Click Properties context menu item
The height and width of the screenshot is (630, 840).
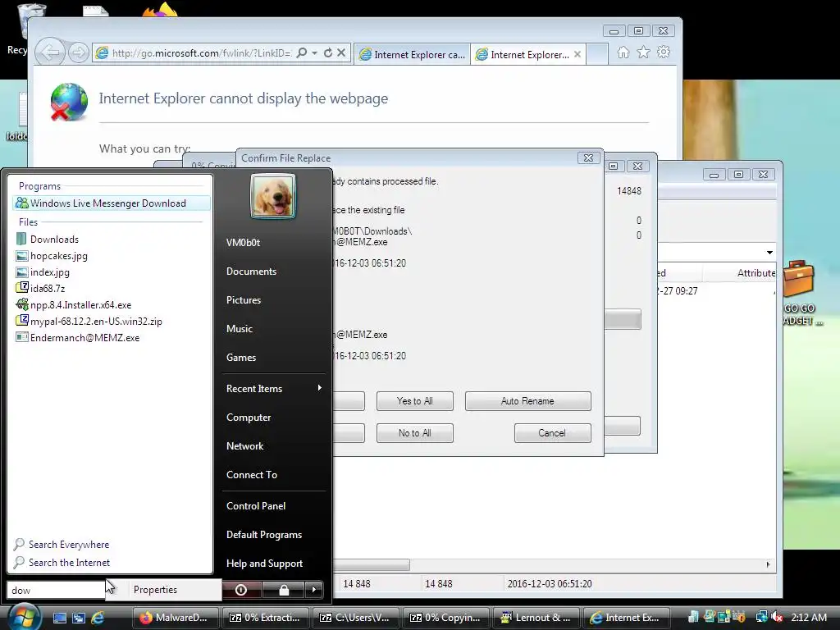point(155,589)
